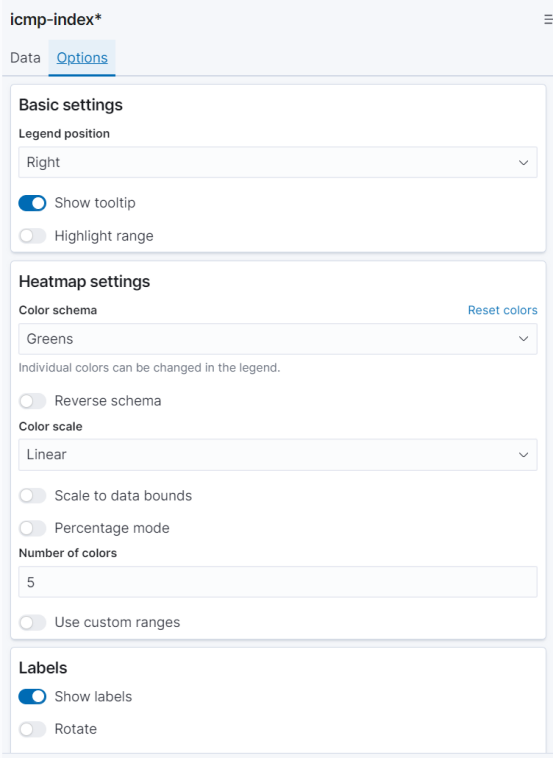Turn on Reverse schema
554x758 pixels.
click(32, 401)
